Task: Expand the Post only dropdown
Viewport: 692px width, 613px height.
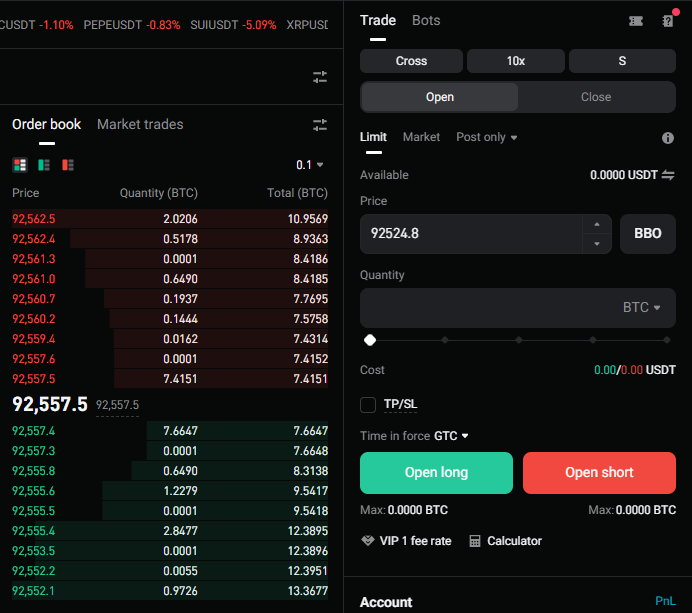Action: (487, 137)
